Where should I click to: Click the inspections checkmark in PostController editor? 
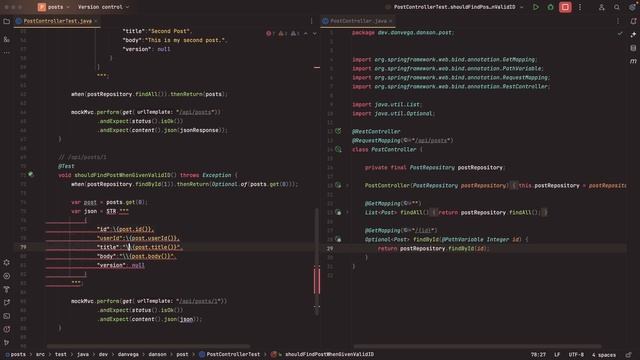pos(620,33)
